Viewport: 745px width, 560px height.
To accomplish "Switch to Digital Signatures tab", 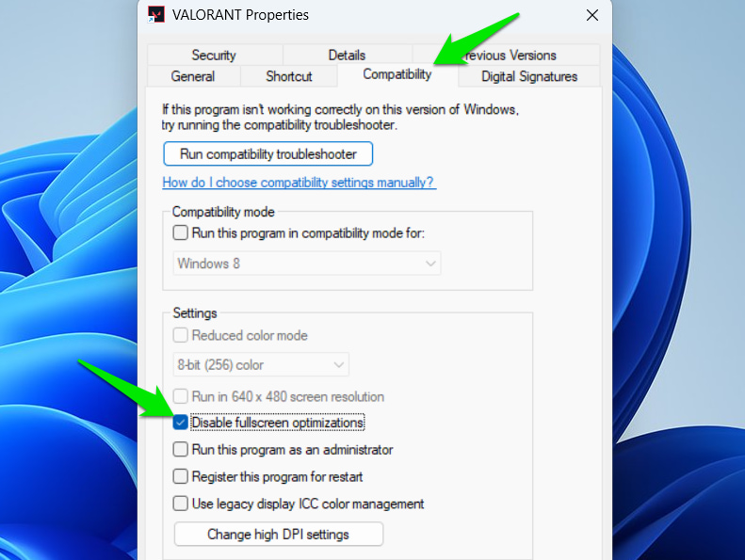I will tap(528, 76).
